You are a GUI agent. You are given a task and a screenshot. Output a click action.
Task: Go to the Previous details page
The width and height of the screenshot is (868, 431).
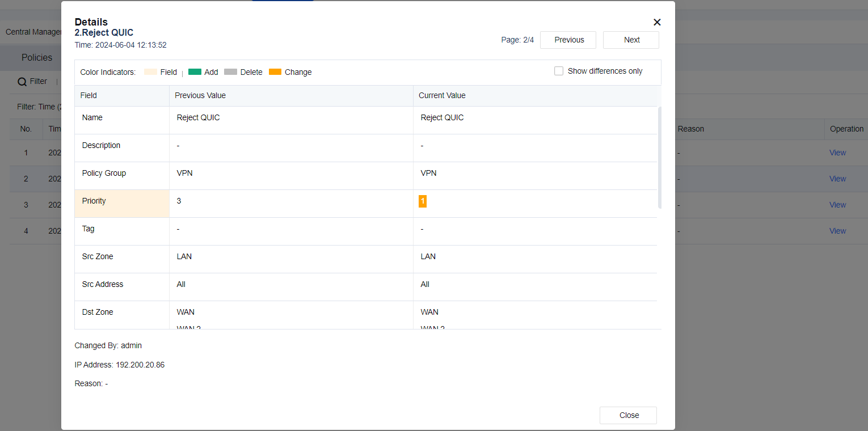coord(568,40)
